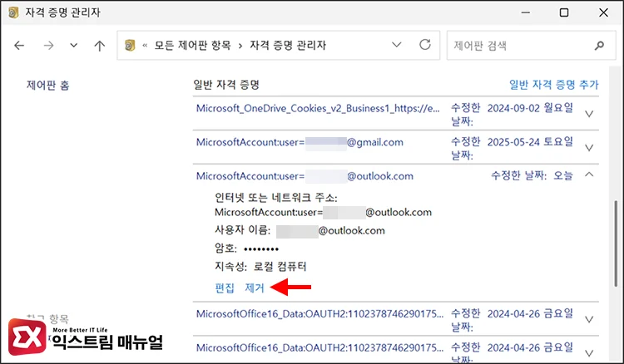Go up one level with up arrow

tap(100, 46)
